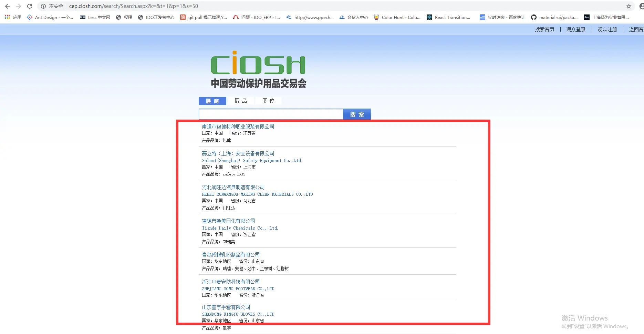
Task: Open the site security info icon
Action: coord(43,6)
